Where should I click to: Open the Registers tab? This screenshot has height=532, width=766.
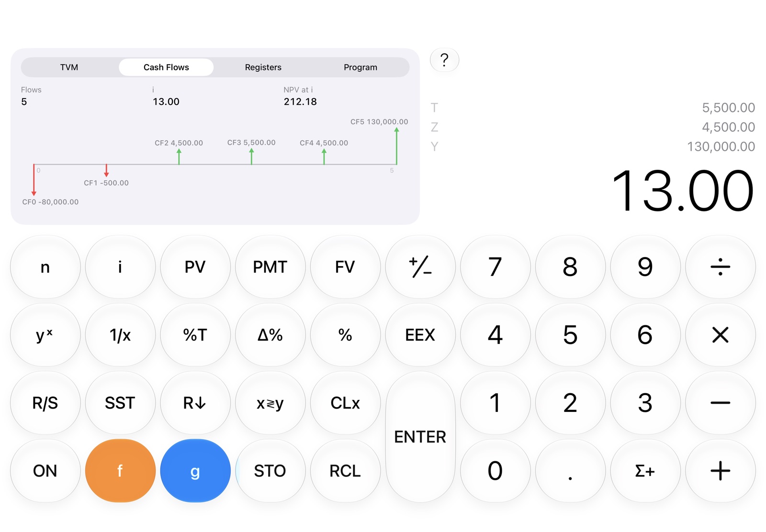coord(263,67)
